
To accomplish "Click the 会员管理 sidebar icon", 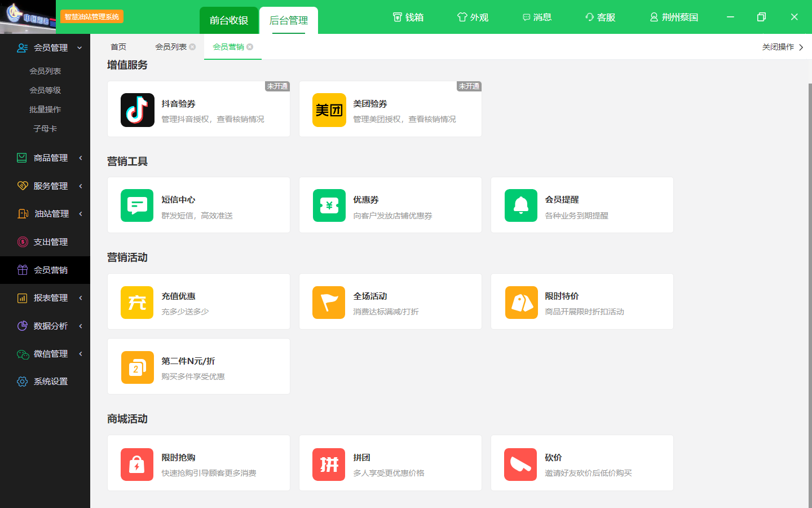I will pyautogui.click(x=22, y=48).
